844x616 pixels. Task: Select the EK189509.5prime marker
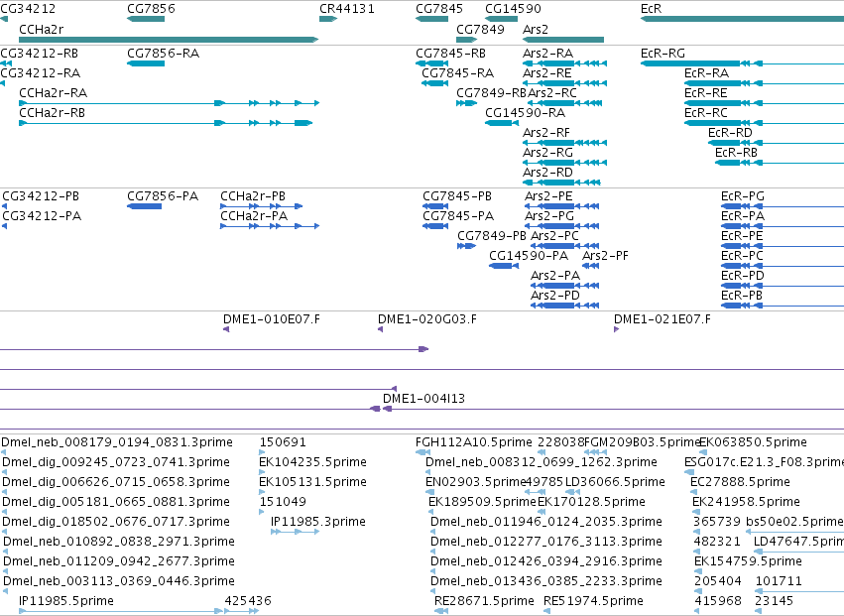click(x=431, y=512)
